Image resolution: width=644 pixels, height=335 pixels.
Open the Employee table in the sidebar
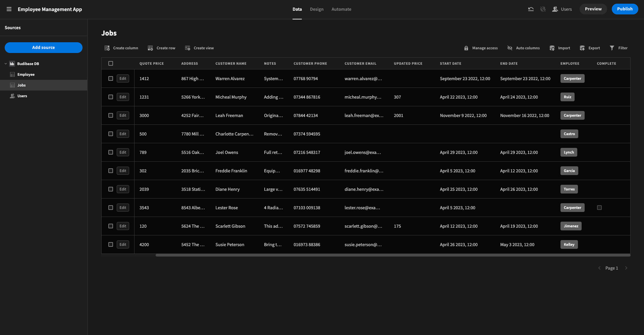[x=44, y=74]
